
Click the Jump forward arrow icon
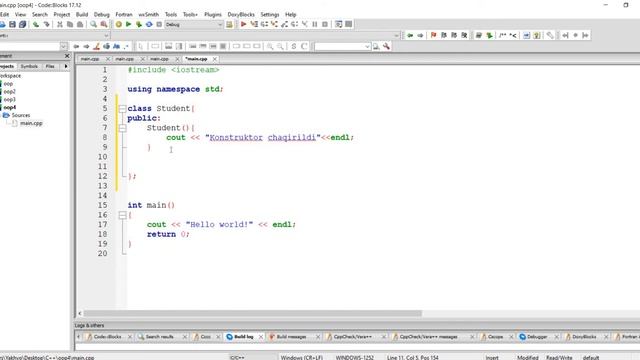pos(420,36)
